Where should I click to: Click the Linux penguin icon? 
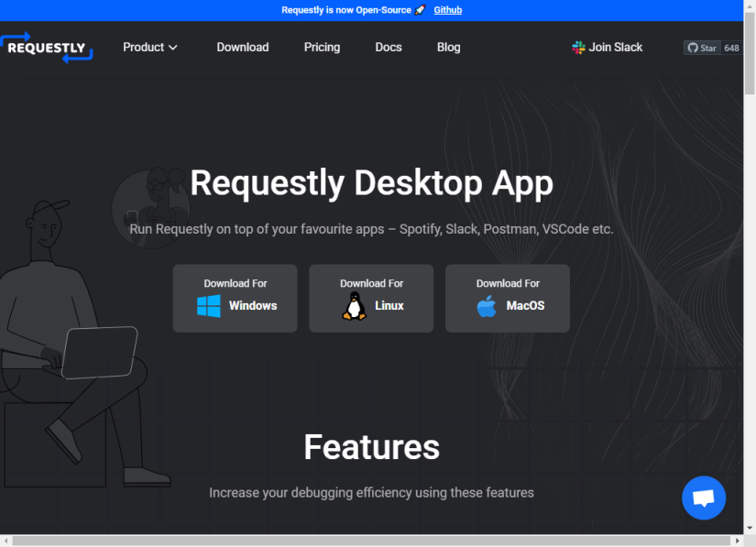(355, 306)
